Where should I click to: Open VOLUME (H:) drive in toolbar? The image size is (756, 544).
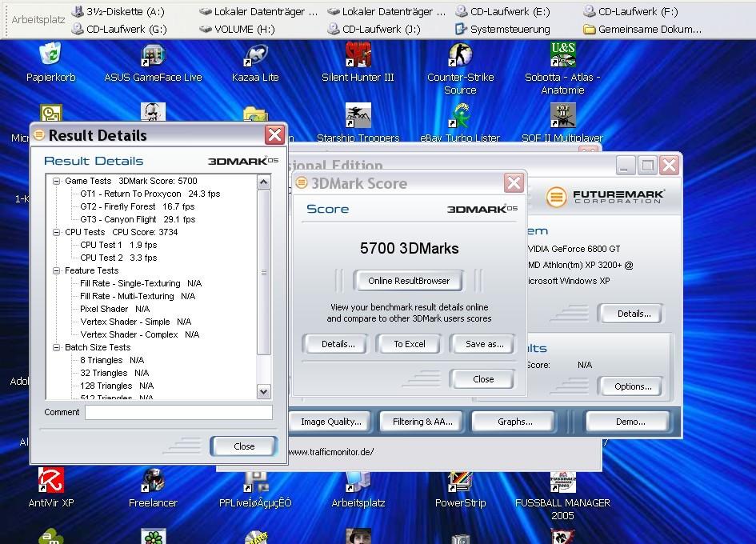238,29
